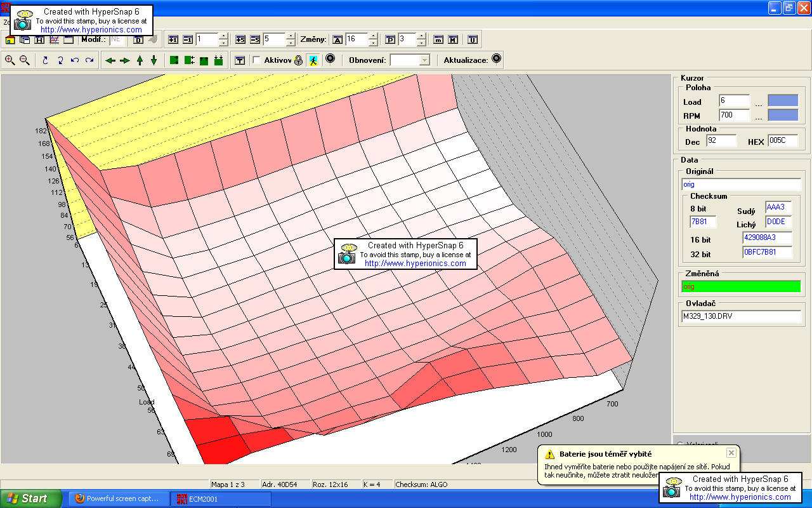Viewport: 812px width, 508px height.
Task: Zoom in with the plus magnifier
Action: point(10,60)
